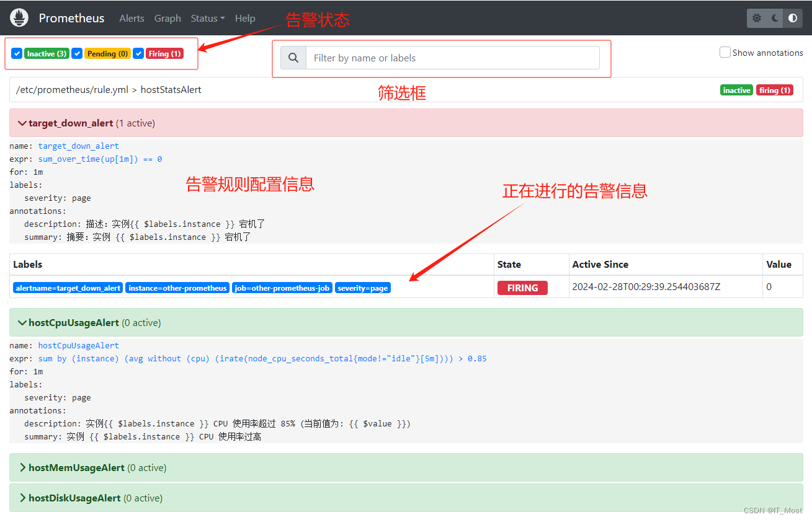This screenshot has height=520, width=812.
Task: Toggle the Firing (1) checkbox
Action: pyautogui.click(x=138, y=53)
